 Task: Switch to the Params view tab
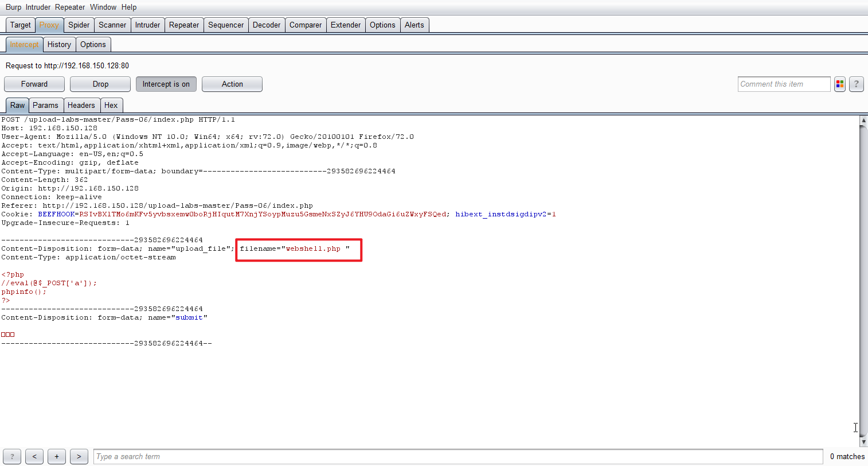pos(45,105)
